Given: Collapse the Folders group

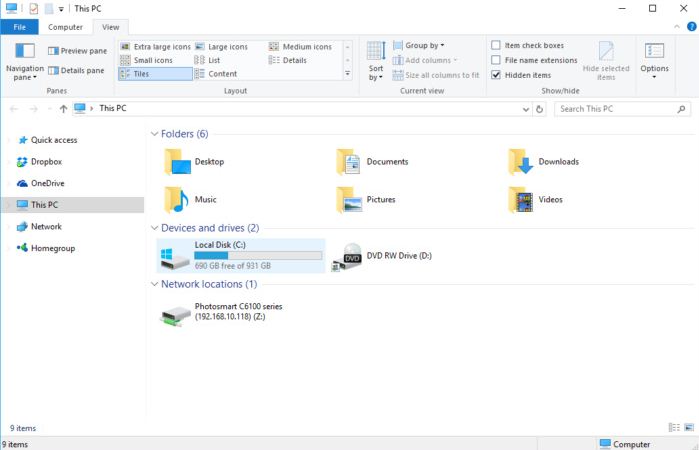Looking at the screenshot, I should click(x=154, y=134).
